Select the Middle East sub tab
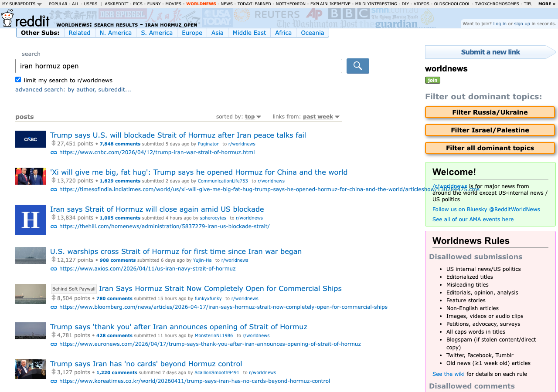 (249, 33)
